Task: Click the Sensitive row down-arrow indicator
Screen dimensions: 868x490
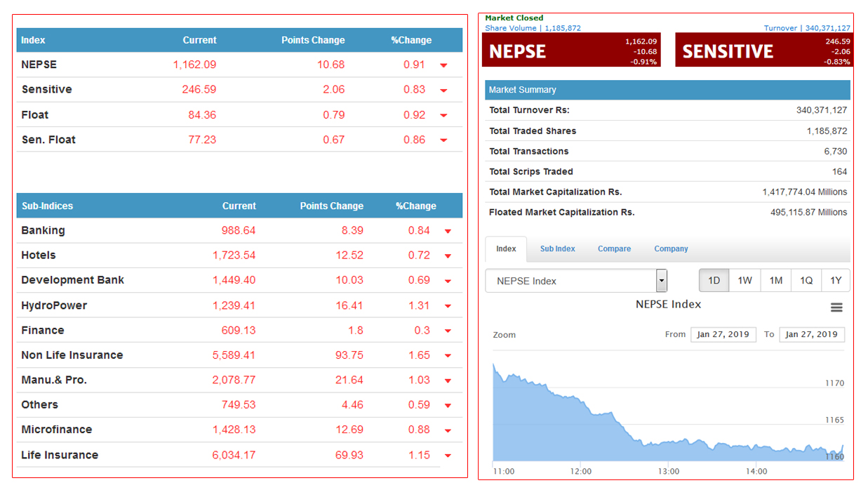Action: pos(443,91)
